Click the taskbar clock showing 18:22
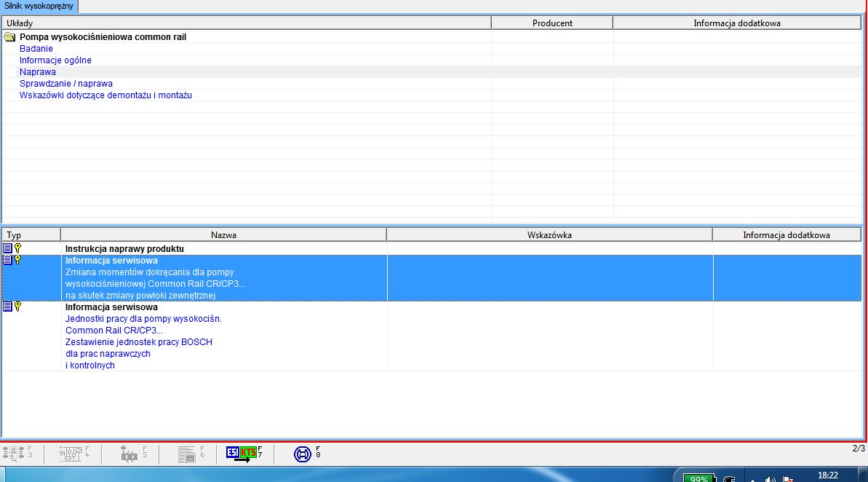 [x=827, y=476]
